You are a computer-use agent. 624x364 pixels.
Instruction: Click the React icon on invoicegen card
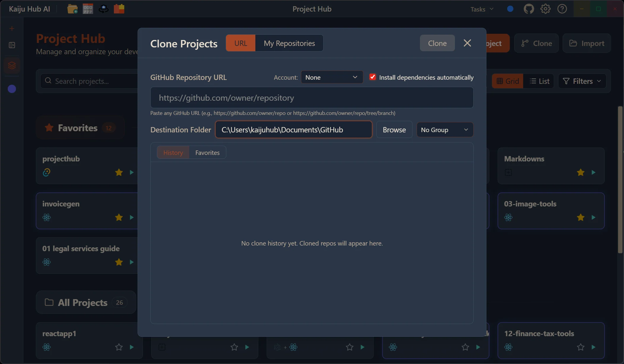[x=47, y=217]
